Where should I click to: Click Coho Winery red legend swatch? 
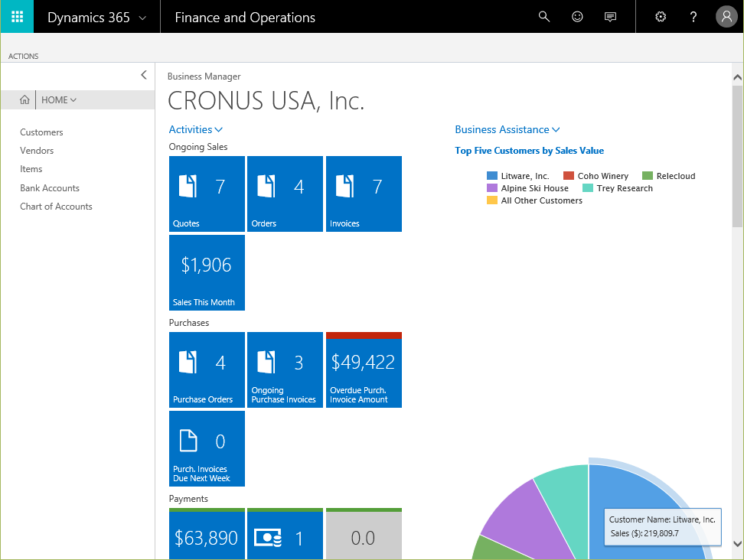[569, 176]
